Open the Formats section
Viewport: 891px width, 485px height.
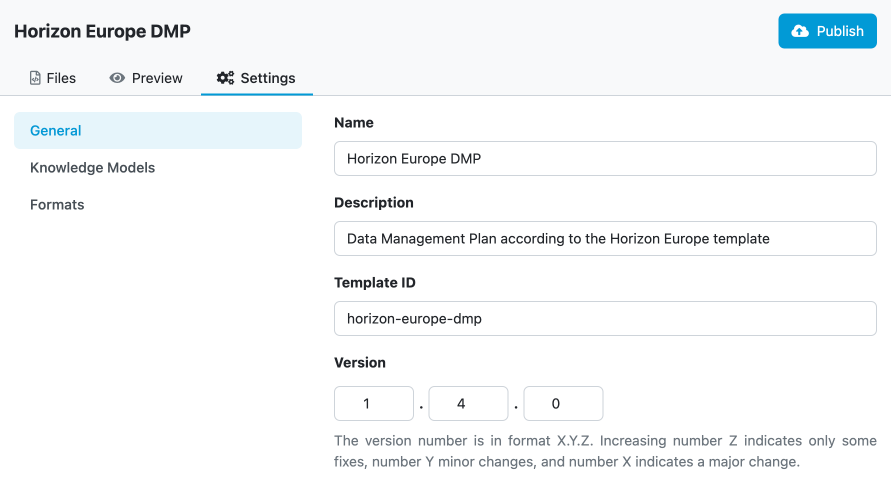click(158, 204)
